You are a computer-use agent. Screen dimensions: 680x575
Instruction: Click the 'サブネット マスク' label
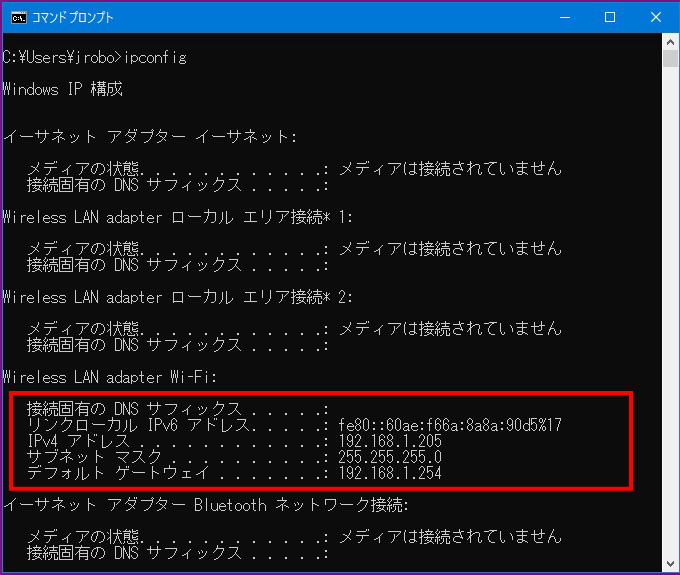click(94, 457)
